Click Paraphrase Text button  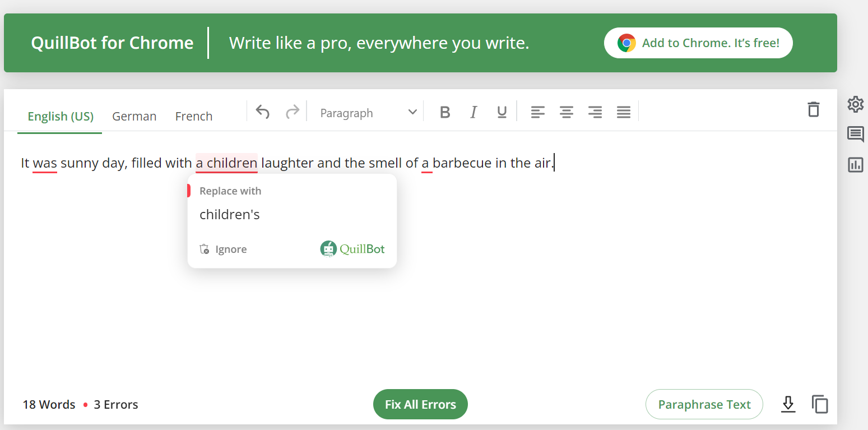click(704, 404)
